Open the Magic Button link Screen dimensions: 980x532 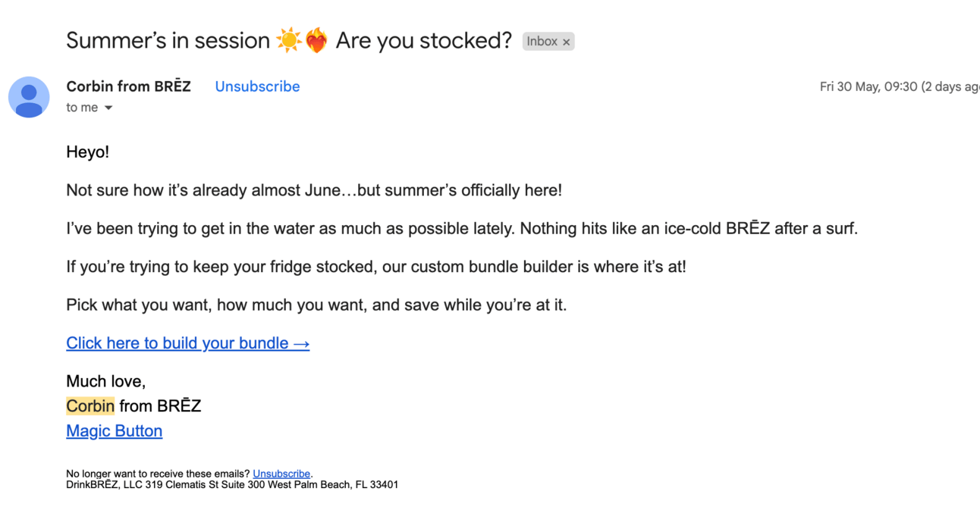tap(114, 431)
